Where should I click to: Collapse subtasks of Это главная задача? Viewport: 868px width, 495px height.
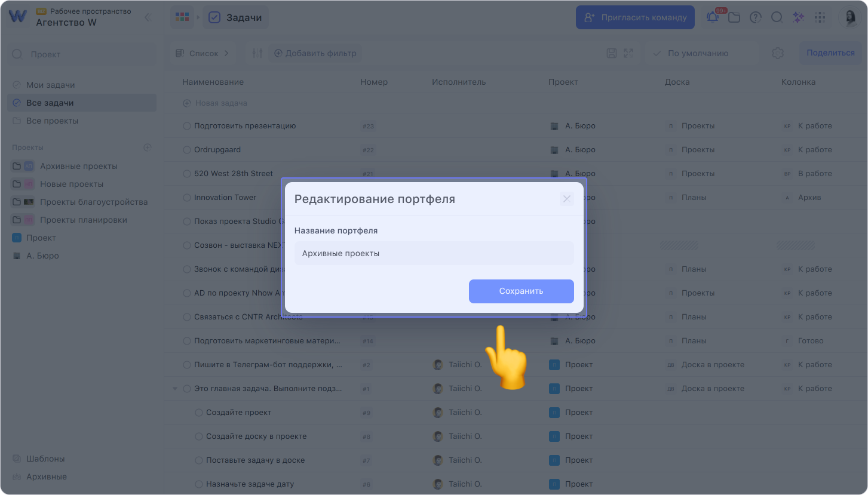pos(175,389)
